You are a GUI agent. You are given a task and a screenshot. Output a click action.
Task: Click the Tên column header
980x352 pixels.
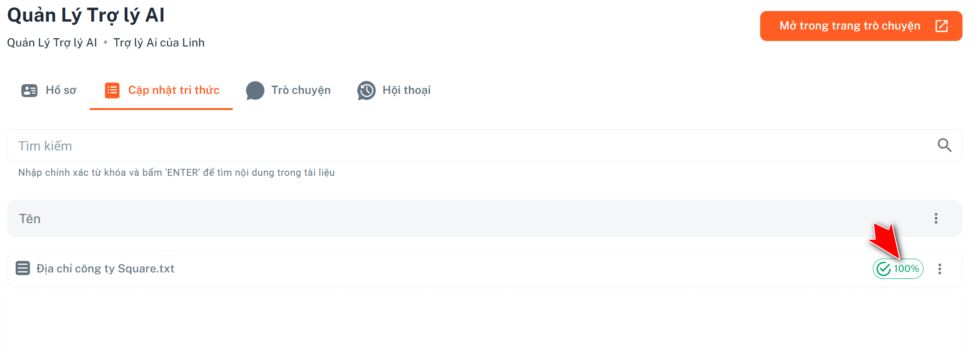point(30,219)
